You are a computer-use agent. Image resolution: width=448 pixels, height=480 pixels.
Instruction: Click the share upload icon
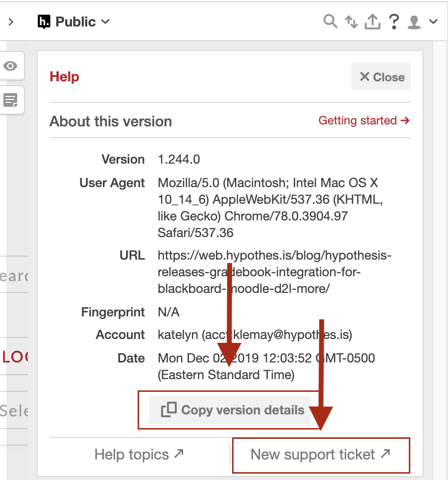[x=373, y=22]
